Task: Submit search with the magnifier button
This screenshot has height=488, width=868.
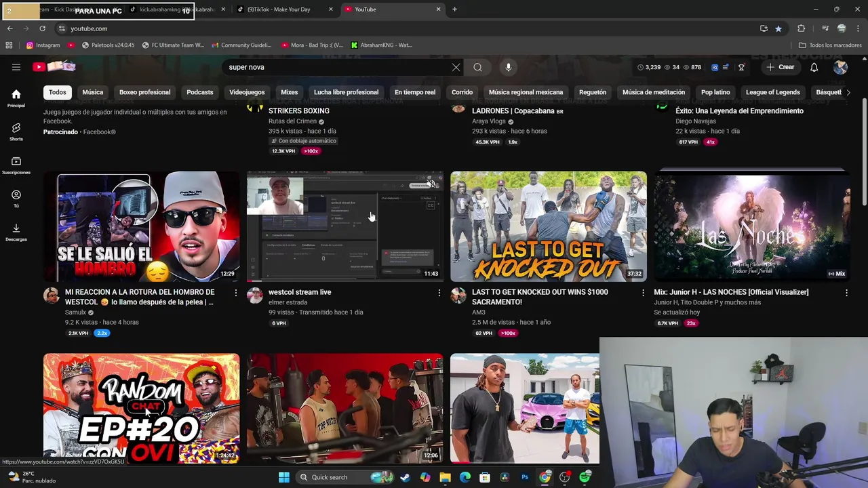Action: click(478, 67)
